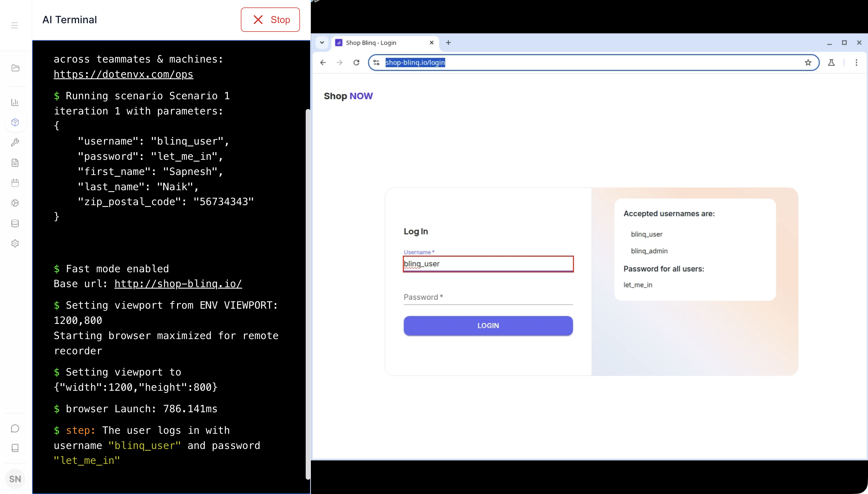Click the bar chart analytics sidebar icon
Image resolution: width=868 pixels, height=494 pixels.
click(x=15, y=102)
